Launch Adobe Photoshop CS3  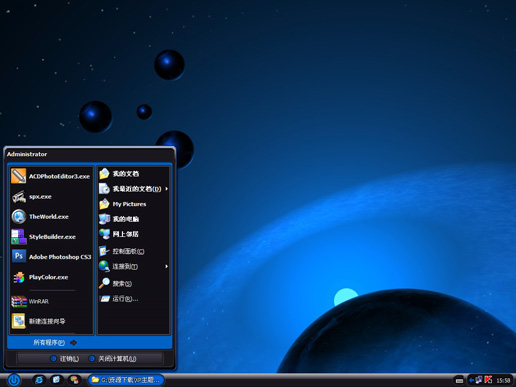click(x=51, y=257)
